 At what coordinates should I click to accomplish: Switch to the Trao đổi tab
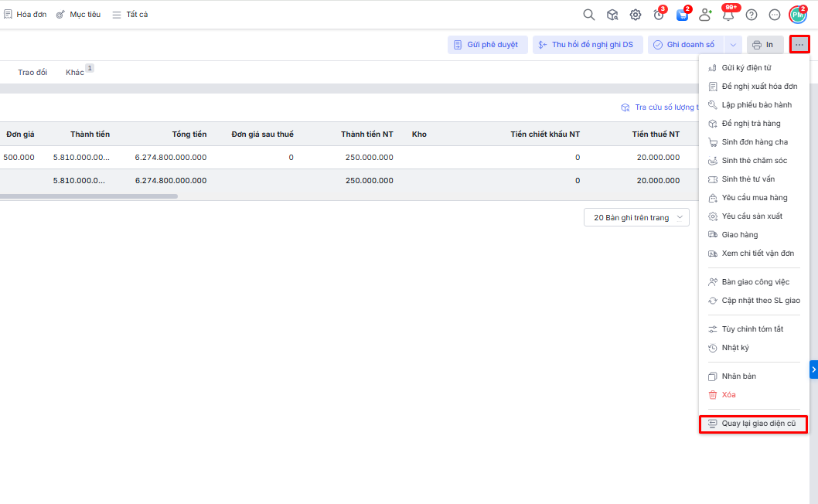pyautogui.click(x=32, y=73)
